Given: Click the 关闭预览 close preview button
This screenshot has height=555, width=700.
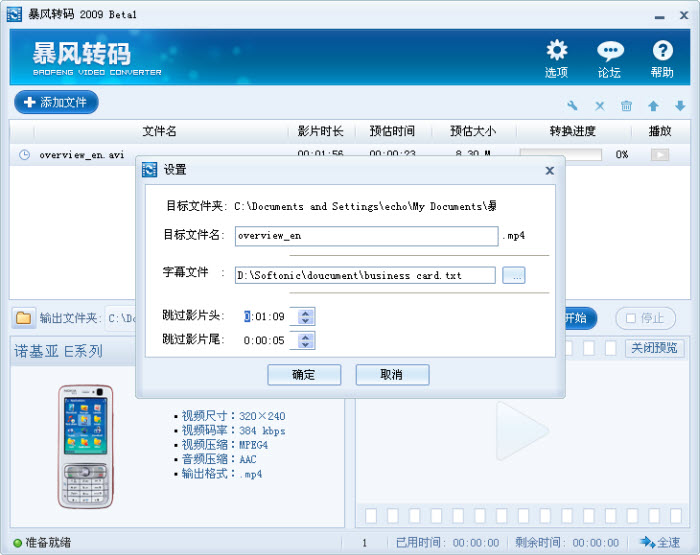Looking at the screenshot, I should [x=654, y=348].
